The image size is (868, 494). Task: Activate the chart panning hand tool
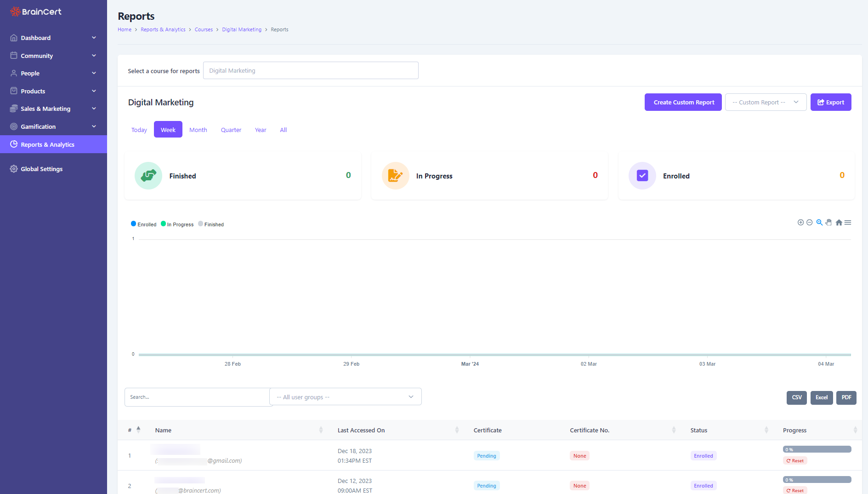(x=828, y=223)
